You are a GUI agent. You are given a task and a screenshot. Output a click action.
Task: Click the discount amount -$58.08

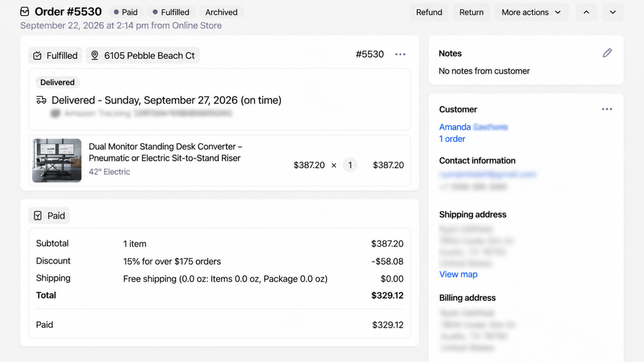pos(387,261)
